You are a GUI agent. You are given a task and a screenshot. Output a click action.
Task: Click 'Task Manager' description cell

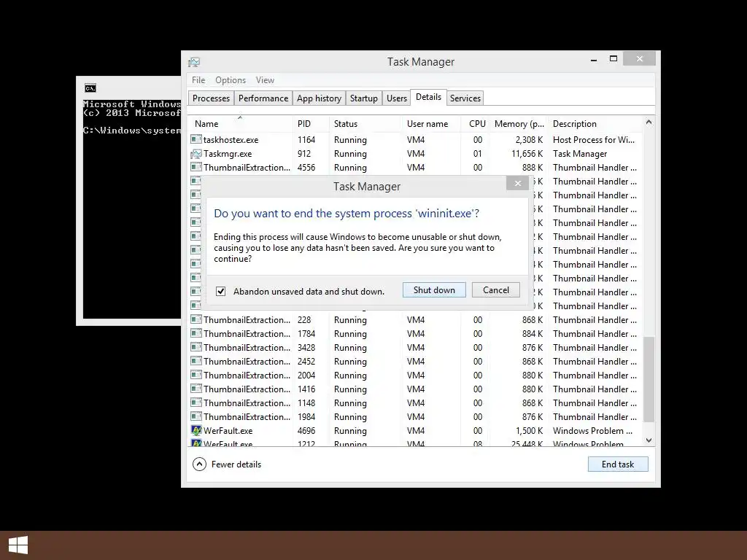tap(580, 154)
